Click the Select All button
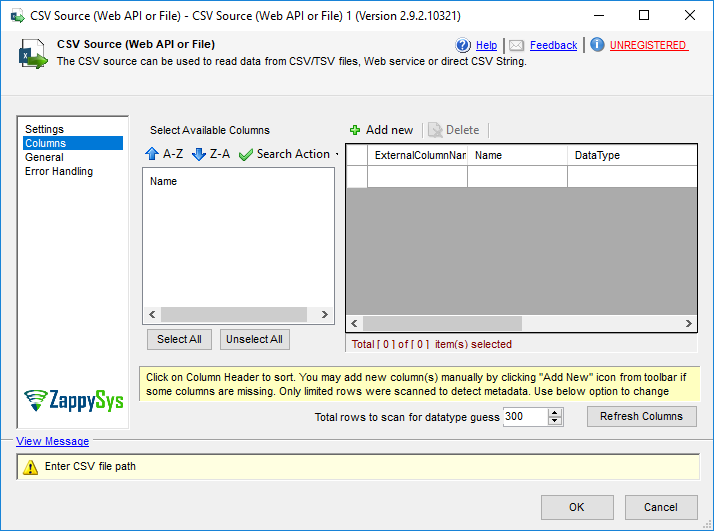Viewport: 714px width, 531px height. tap(179, 339)
